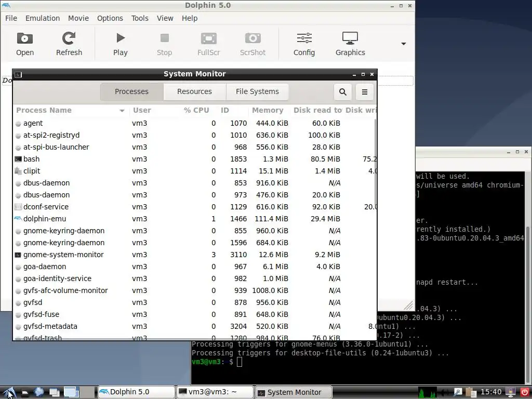Screen dimensions: 532x399
Task: Sort by the % CPU column header
Action: click(x=196, y=110)
